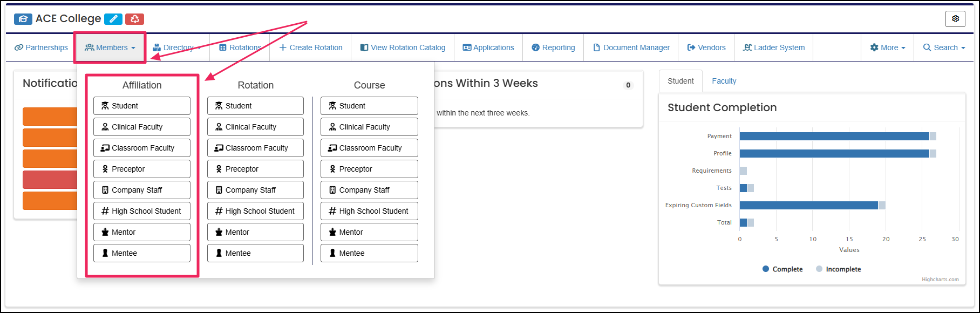Image resolution: width=980 pixels, height=313 pixels.
Task: Open the Vendors page
Action: click(706, 47)
